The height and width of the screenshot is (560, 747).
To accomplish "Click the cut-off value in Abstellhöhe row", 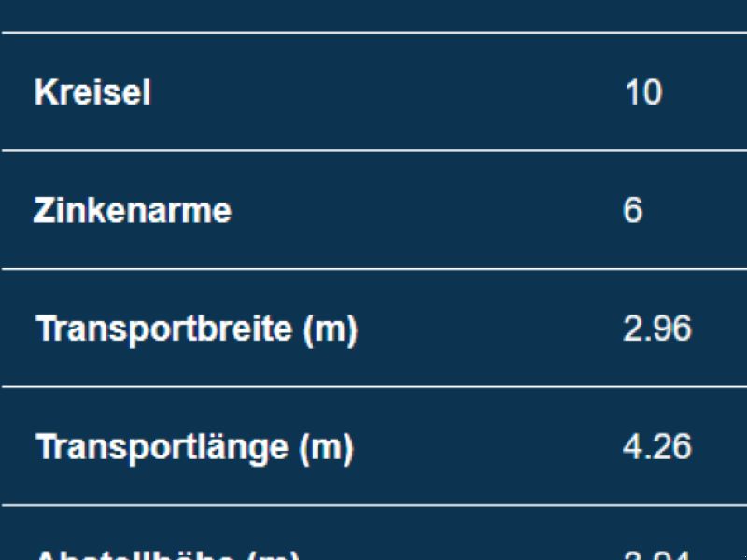I will click(x=657, y=555).
